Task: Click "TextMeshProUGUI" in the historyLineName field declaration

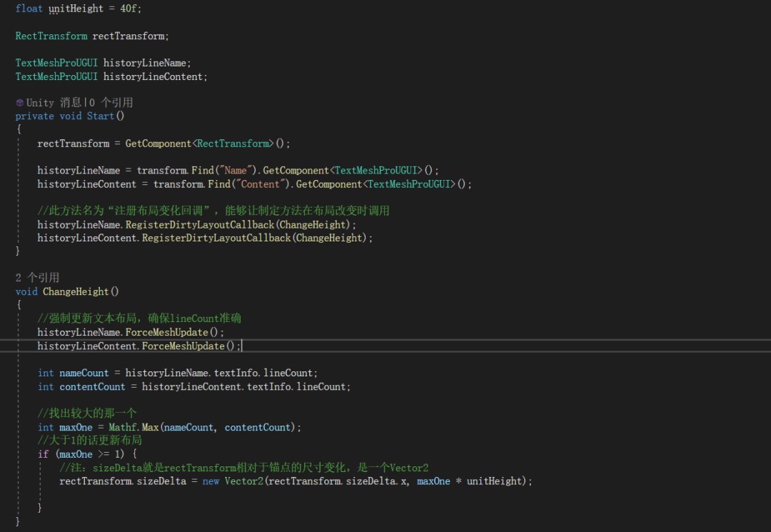Action: click(56, 63)
